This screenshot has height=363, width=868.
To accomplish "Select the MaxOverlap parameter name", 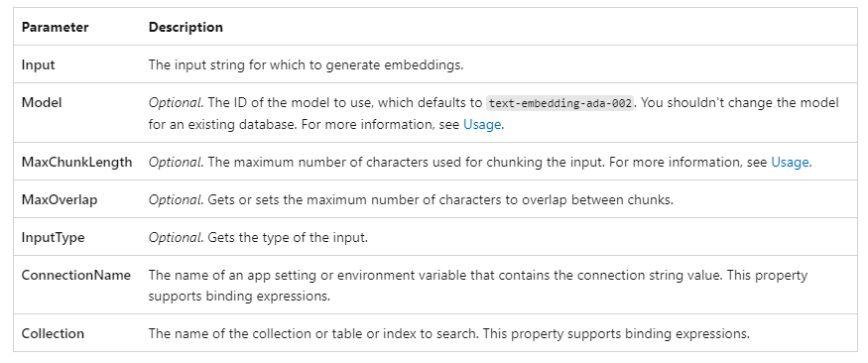I will pyautogui.click(x=60, y=199).
